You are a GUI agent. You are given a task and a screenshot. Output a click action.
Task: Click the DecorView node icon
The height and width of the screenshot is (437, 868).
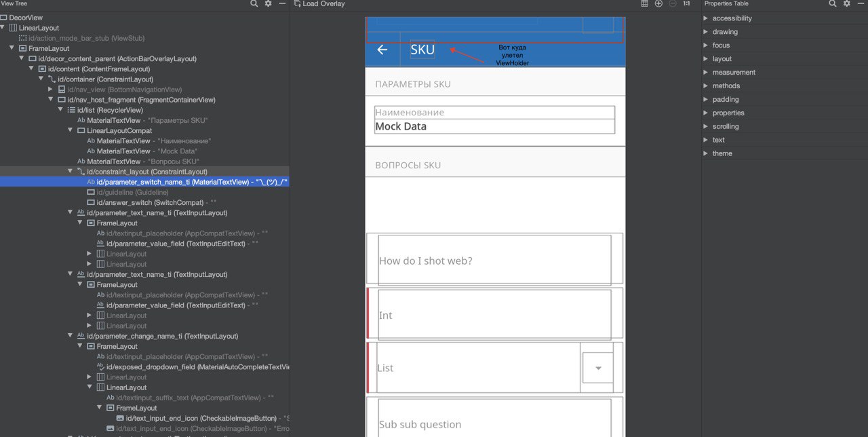point(4,18)
